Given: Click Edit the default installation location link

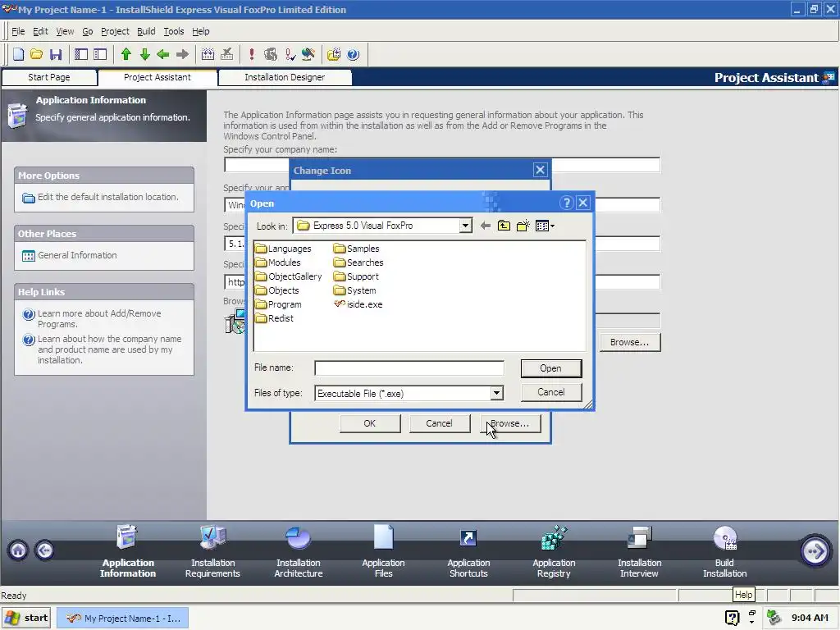Looking at the screenshot, I should [x=107, y=197].
